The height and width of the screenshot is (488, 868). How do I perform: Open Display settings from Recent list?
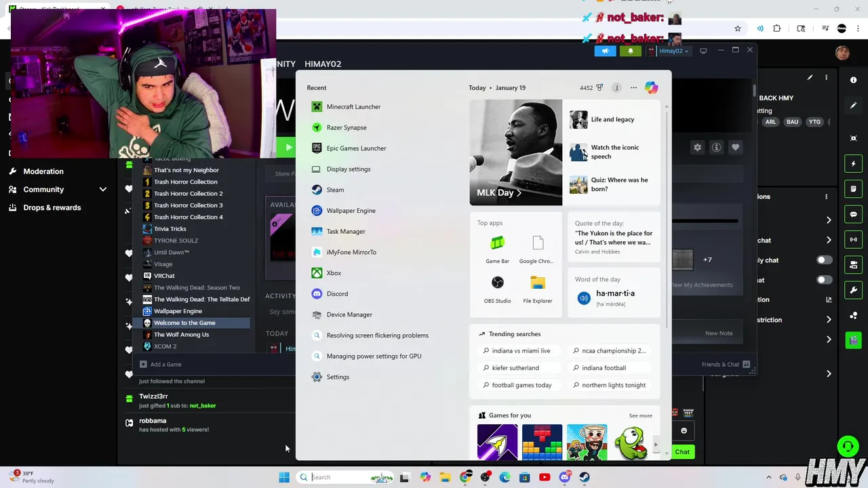point(349,169)
